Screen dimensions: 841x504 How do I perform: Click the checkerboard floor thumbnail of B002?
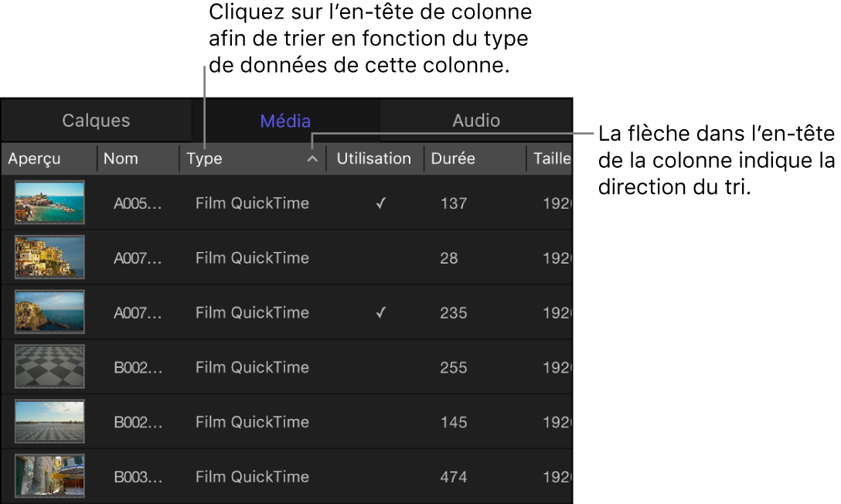pos(49,366)
